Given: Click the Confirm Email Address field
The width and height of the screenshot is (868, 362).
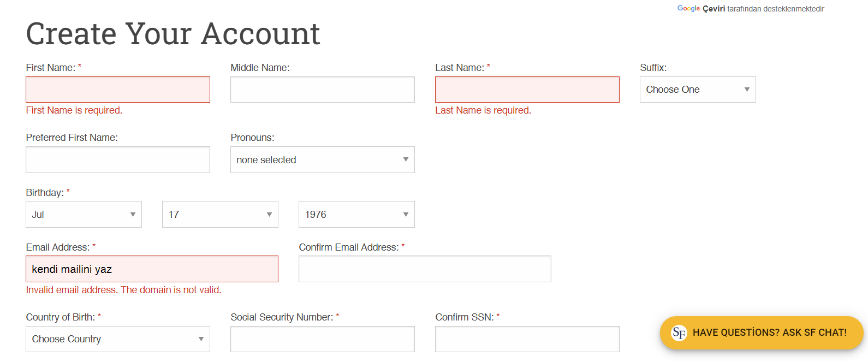Looking at the screenshot, I should coord(425,269).
